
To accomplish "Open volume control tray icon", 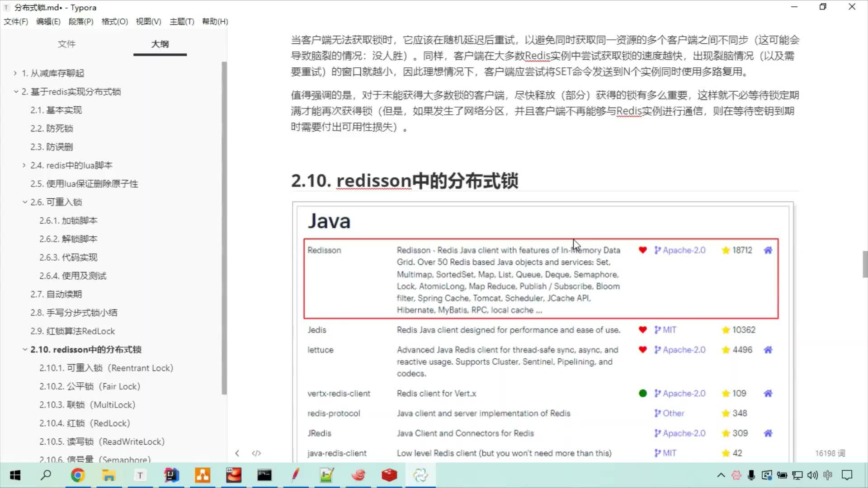I will click(x=813, y=475).
